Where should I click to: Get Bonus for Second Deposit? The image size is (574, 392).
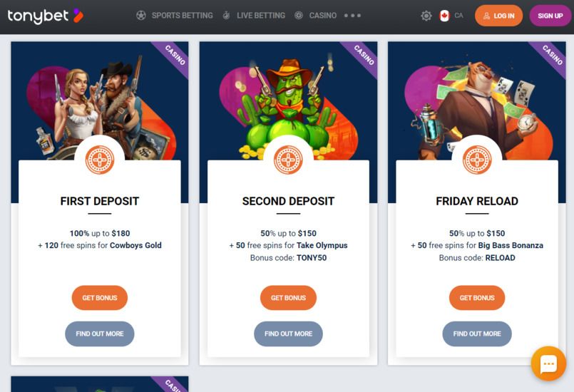(288, 298)
